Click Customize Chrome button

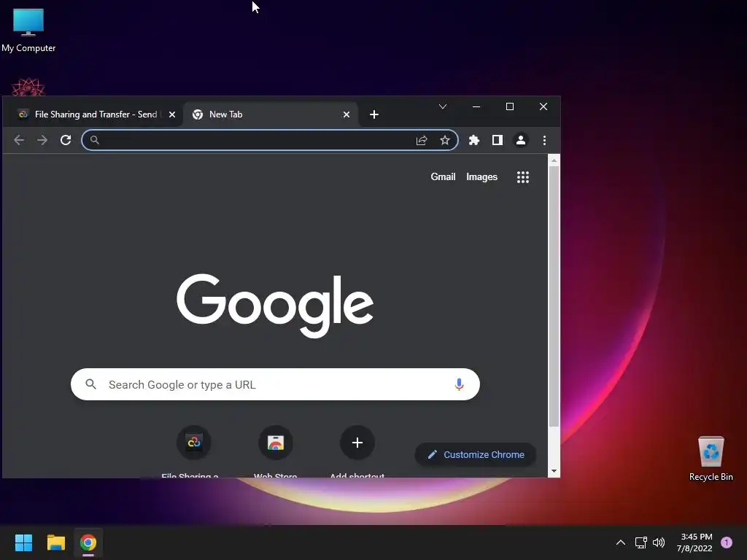point(476,455)
